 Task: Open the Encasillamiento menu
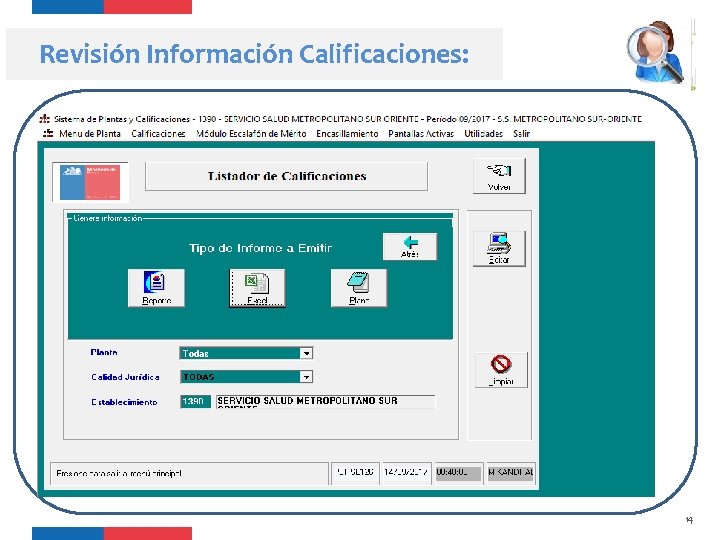tap(347, 134)
